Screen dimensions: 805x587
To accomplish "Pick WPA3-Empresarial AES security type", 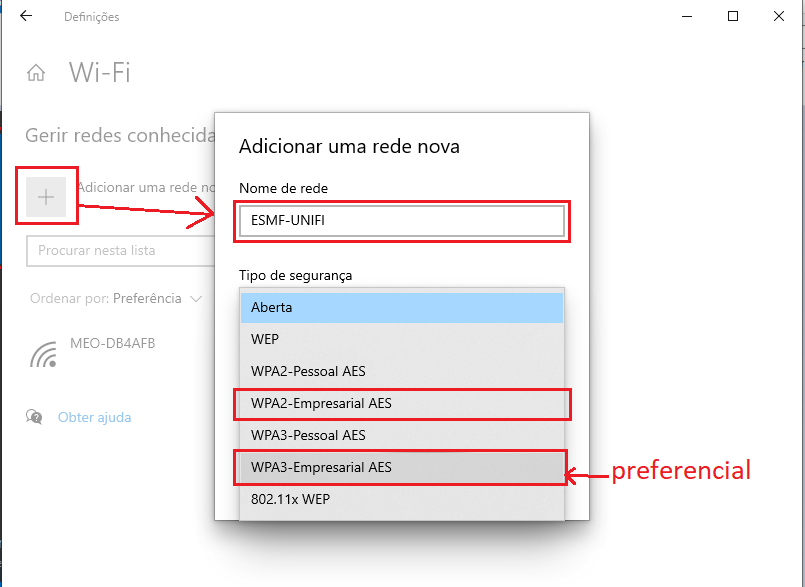I will (402, 467).
